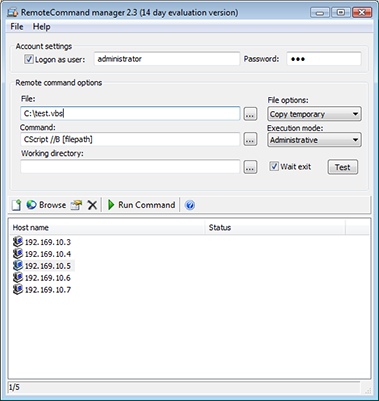
Task: Select the 192.169.10.3 computer icon
Action: point(18,241)
